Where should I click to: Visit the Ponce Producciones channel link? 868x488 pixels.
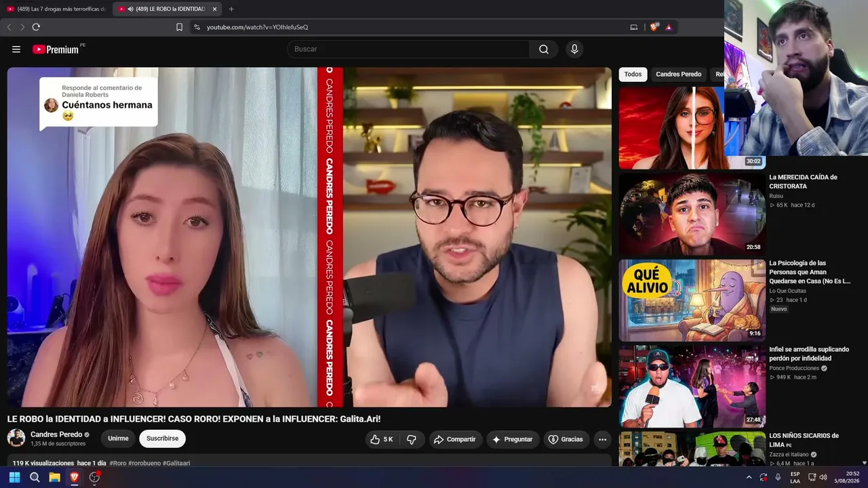coord(794,368)
